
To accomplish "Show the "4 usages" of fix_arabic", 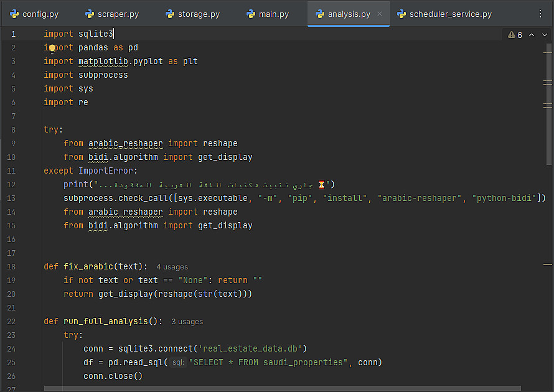I will pos(172,267).
